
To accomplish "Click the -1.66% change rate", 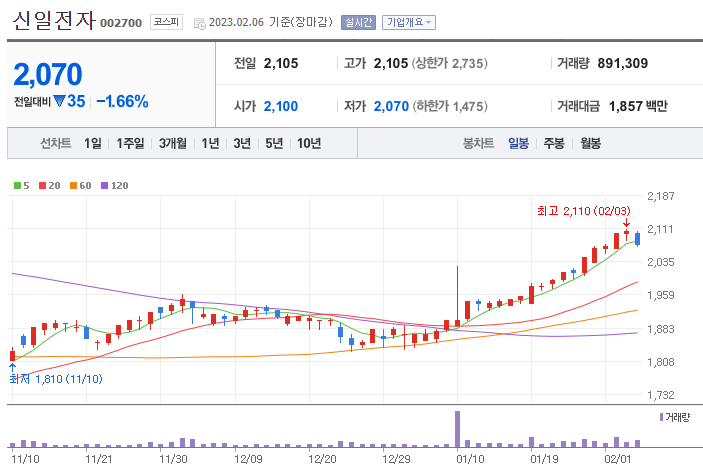I will pos(122,101).
